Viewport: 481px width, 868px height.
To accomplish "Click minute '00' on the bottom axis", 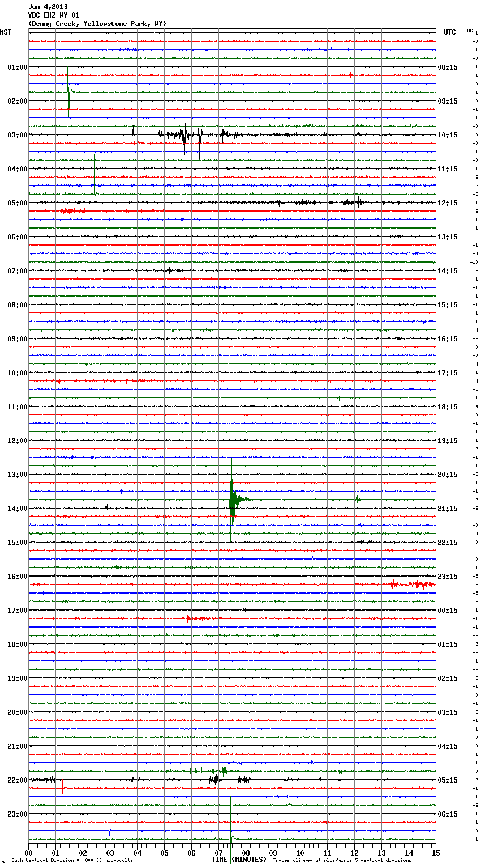I will click(28, 852).
